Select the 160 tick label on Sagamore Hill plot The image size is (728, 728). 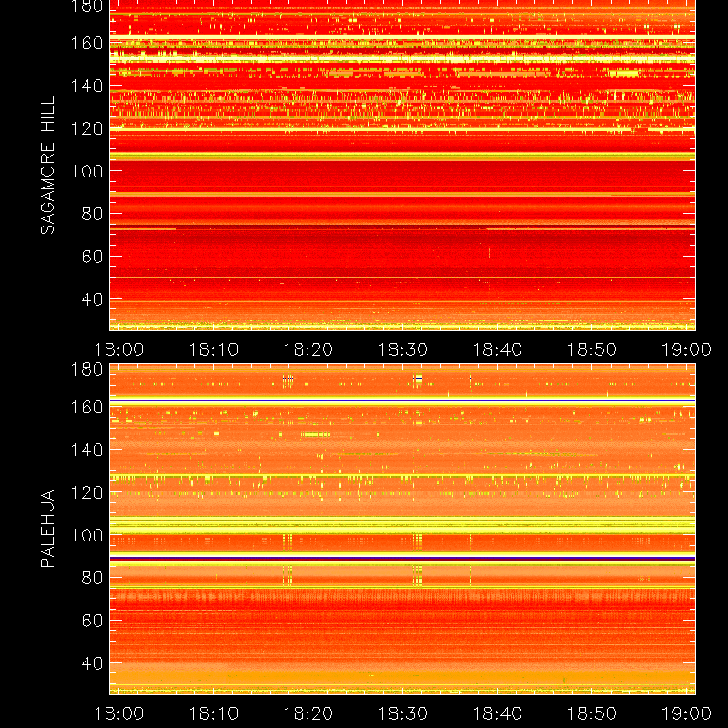[x=86, y=43]
